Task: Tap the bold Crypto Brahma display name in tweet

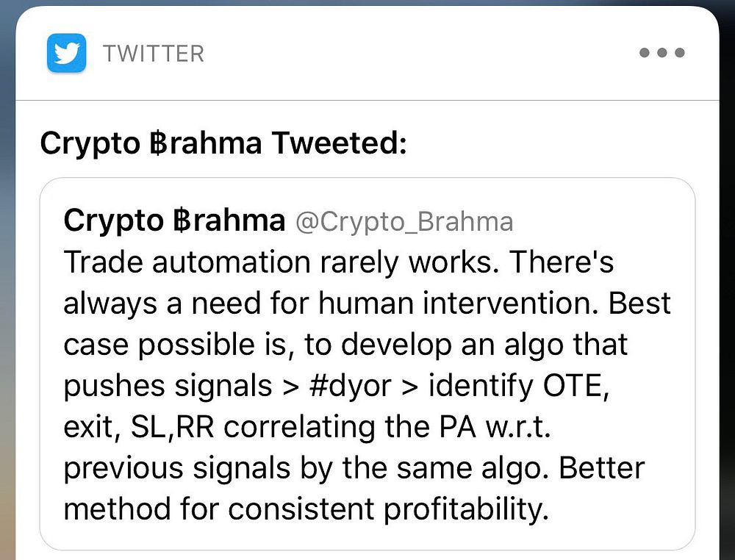Action: (174, 220)
